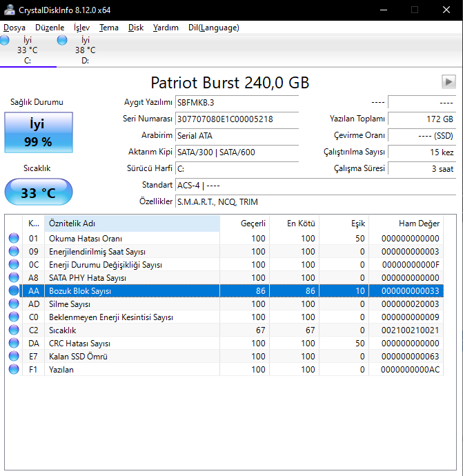Click the Aygıt Yazılımı field SBFMKB.3
463x476 pixels.
(x=237, y=102)
